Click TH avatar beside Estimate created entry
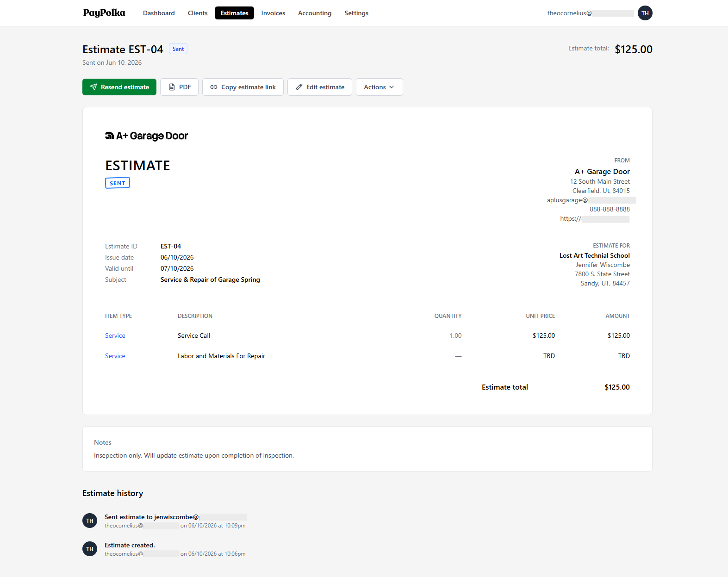 click(x=90, y=549)
